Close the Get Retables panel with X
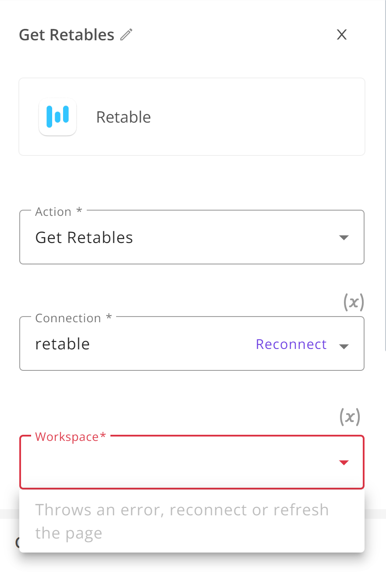 [342, 35]
